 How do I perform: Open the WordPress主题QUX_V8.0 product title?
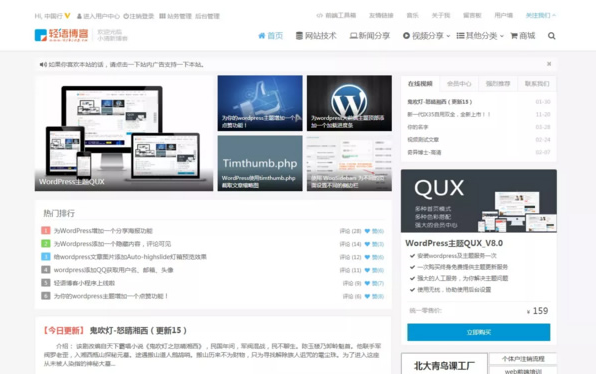pos(454,243)
